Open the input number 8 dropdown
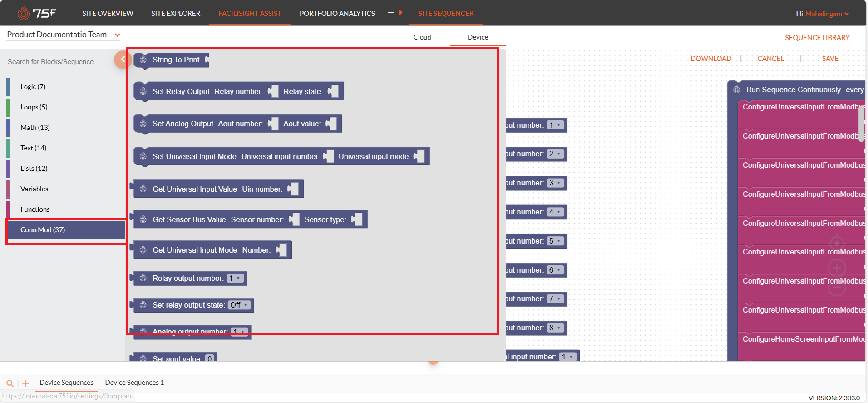The width and height of the screenshot is (868, 403). (555, 328)
